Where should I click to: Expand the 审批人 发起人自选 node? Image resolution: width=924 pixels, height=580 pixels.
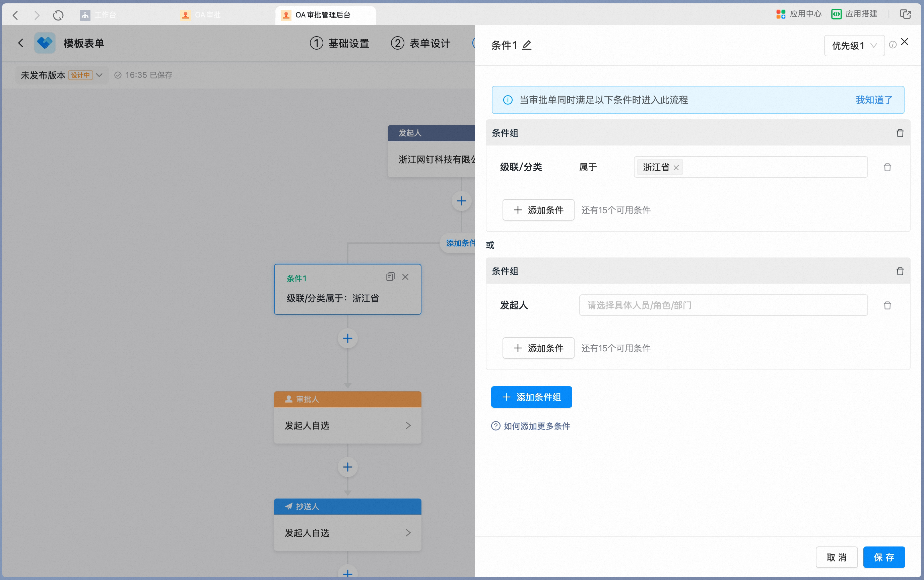pyautogui.click(x=348, y=426)
